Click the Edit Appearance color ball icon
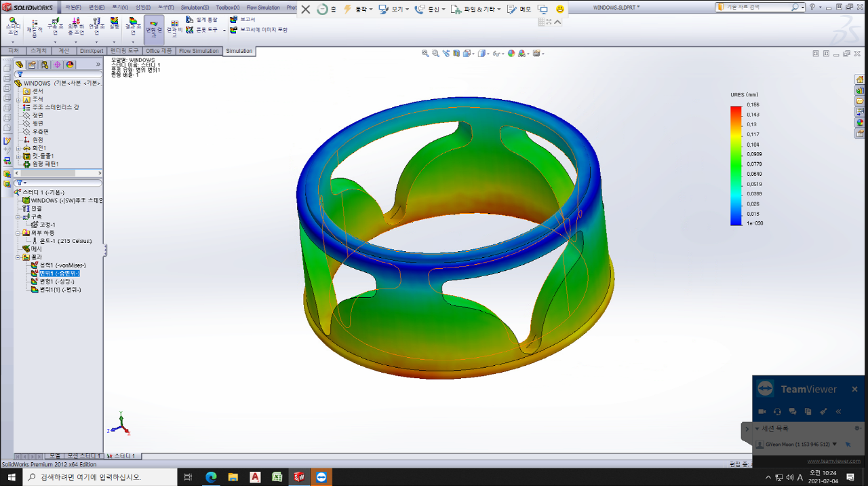The height and width of the screenshot is (486, 868). (x=511, y=53)
